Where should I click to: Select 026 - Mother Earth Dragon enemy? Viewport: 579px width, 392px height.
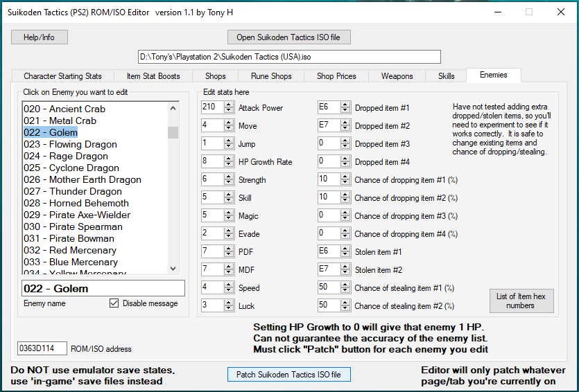(94, 180)
